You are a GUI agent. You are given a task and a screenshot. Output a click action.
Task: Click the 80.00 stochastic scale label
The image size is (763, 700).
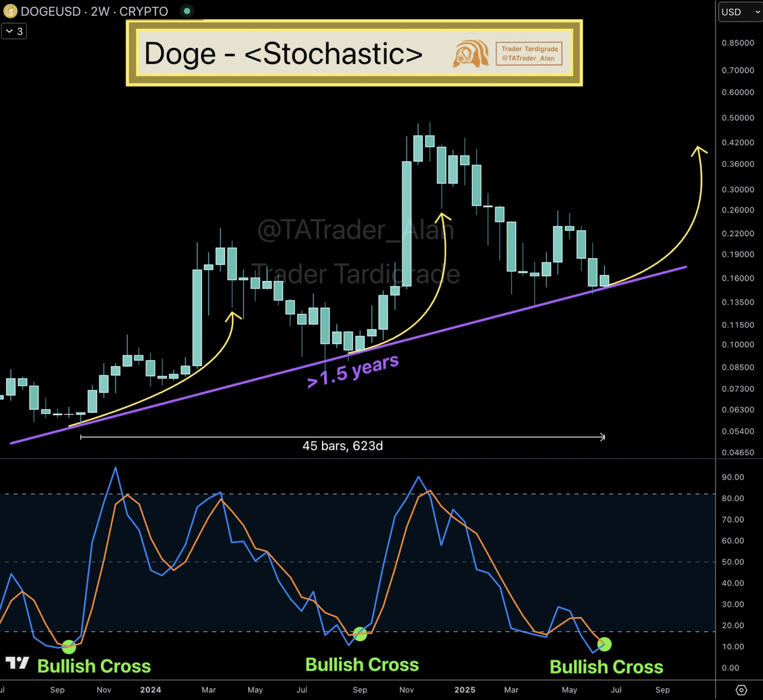pos(733,498)
